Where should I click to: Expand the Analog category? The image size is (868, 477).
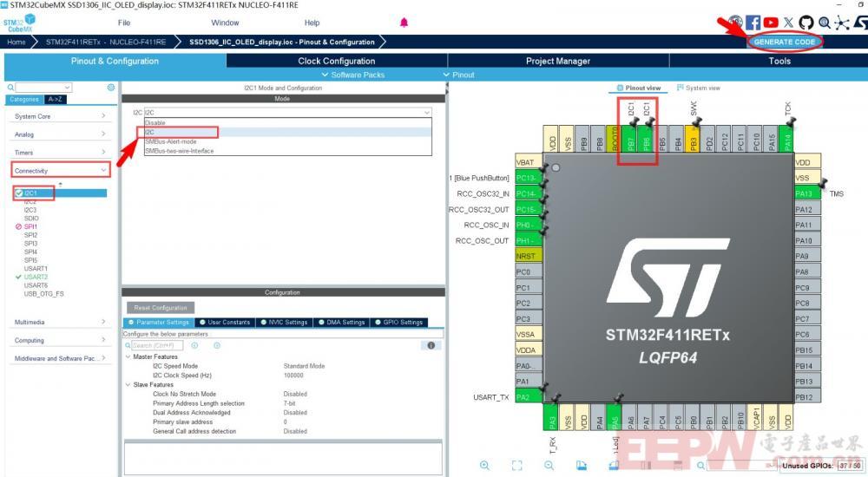(59, 134)
